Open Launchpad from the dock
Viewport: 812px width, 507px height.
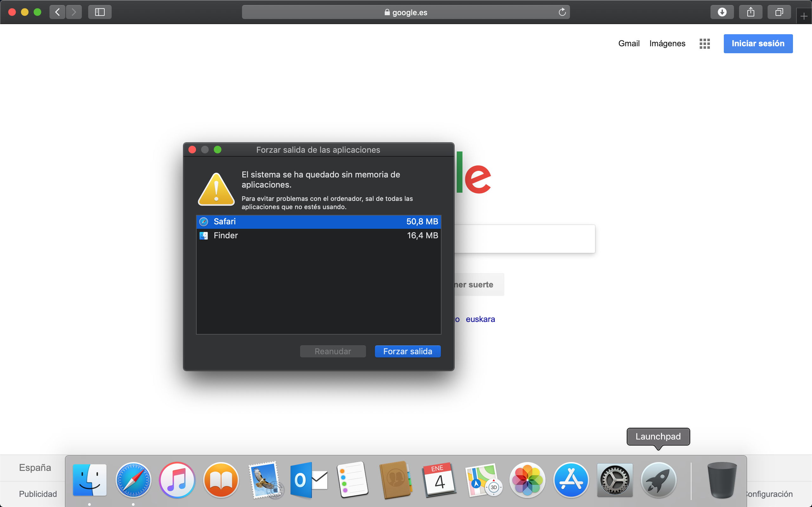[x=658, y=480]
